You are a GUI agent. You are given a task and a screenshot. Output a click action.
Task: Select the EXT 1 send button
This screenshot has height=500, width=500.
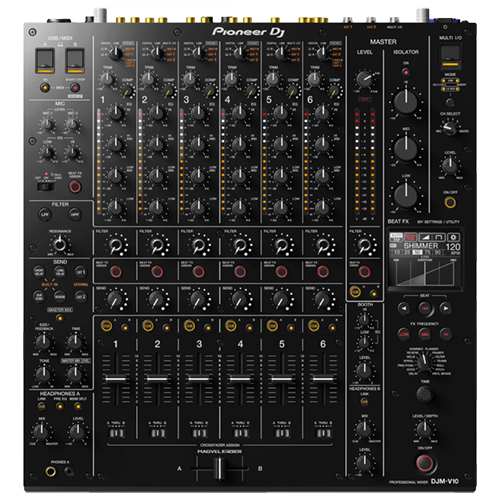point(81,272)
